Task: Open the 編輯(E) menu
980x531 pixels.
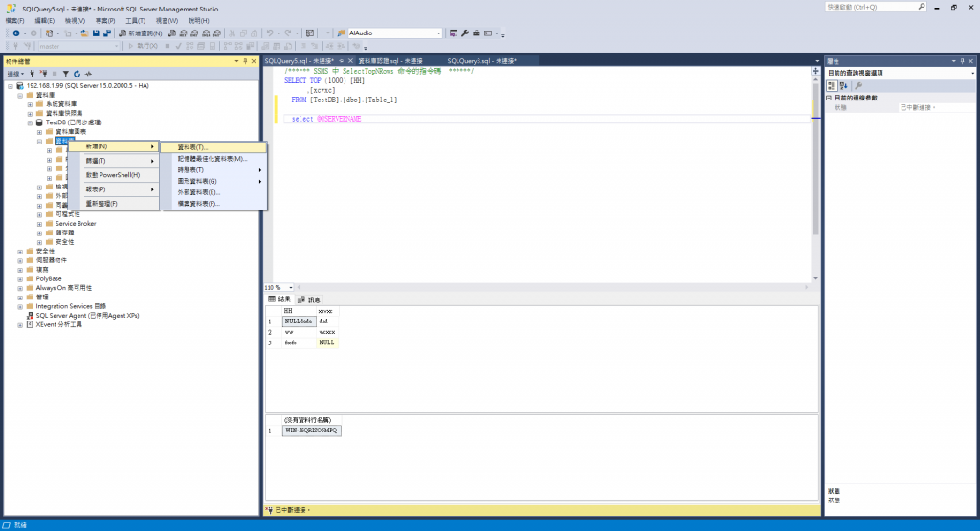Action: tap(44, 21)
